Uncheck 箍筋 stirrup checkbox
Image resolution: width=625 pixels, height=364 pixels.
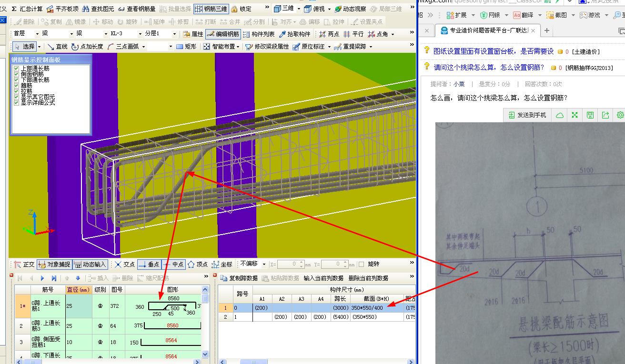(x=17, y=86)
